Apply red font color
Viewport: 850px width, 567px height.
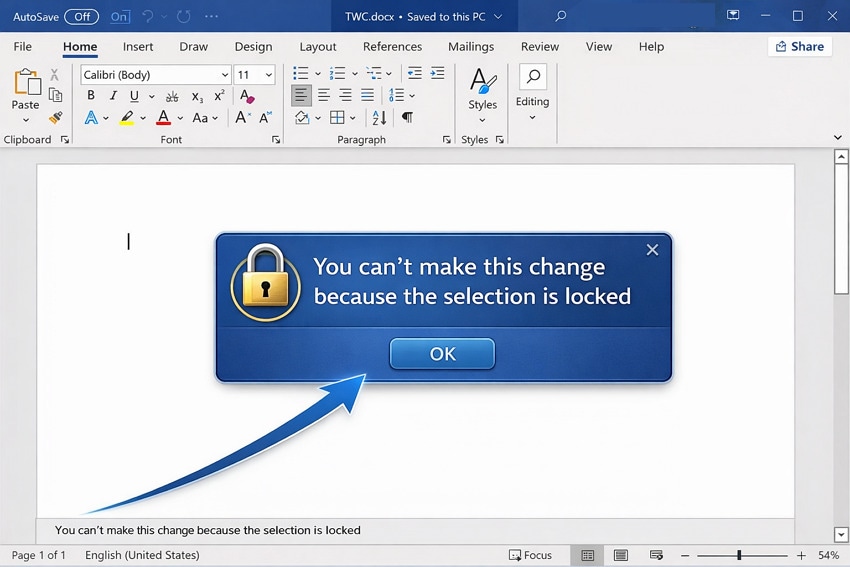tap(163, 118)
